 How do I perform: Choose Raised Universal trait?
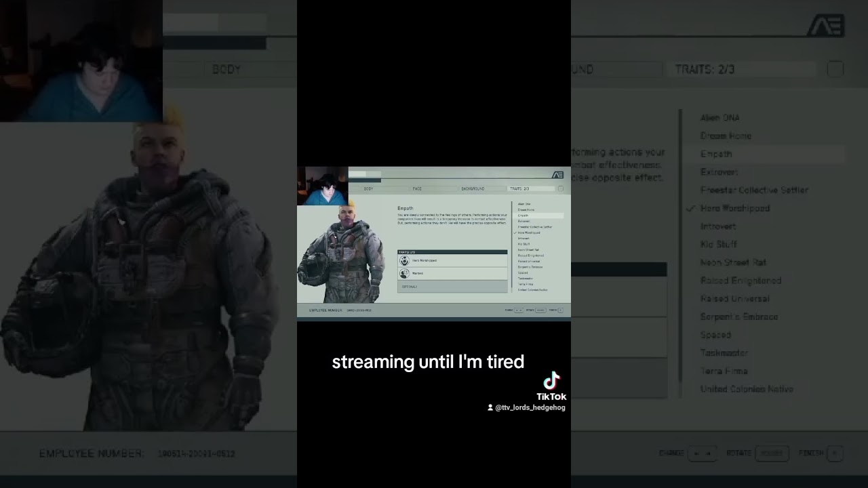tap(529, 261)
